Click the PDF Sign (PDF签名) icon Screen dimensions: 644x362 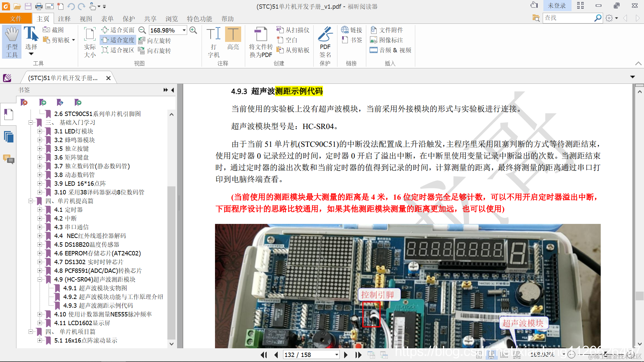[325, 42]
